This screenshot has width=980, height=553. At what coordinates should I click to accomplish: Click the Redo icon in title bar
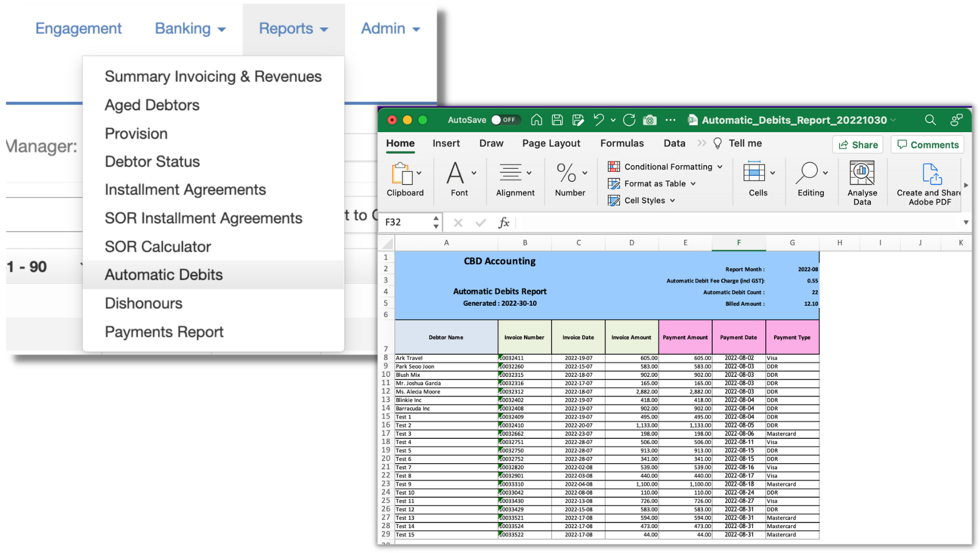[x=629, y=120]
